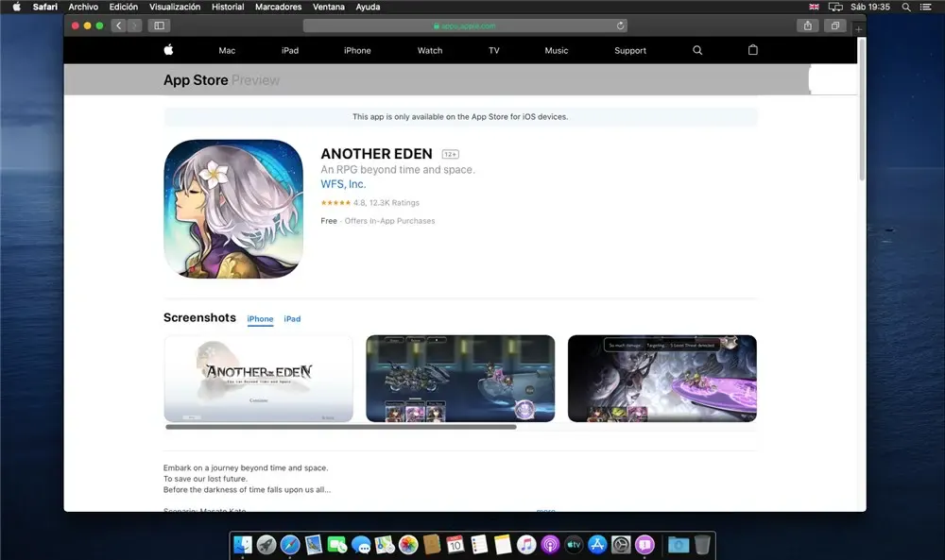This screenshot has height=560, width=945.
Task: Open the Support link in Apple navbar
Action: [630, 50]
